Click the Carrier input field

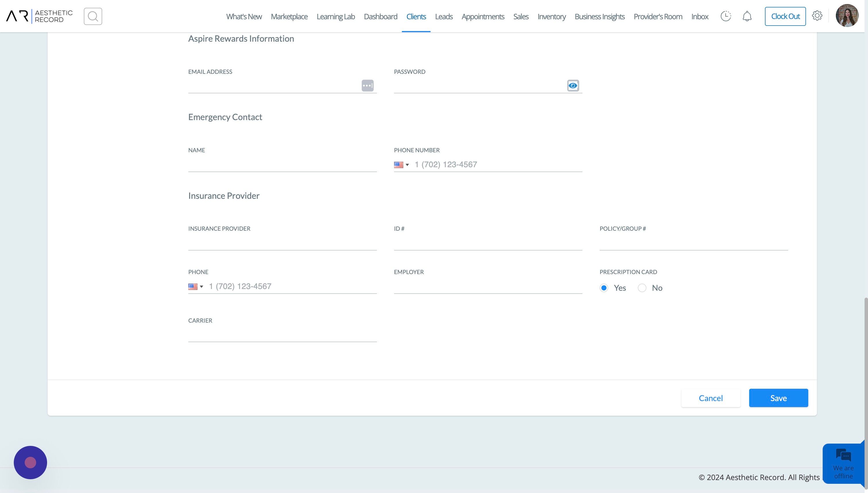point(282,335)
